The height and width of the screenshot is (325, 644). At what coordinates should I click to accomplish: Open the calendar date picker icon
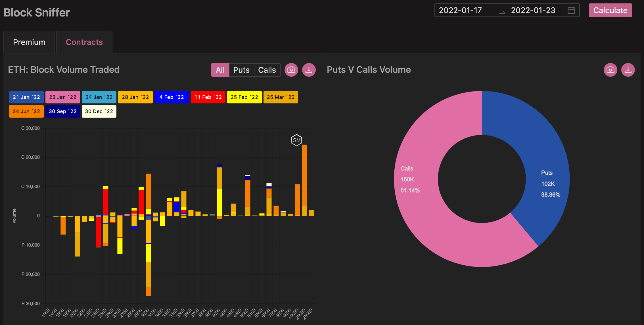(x=571, y=11)
